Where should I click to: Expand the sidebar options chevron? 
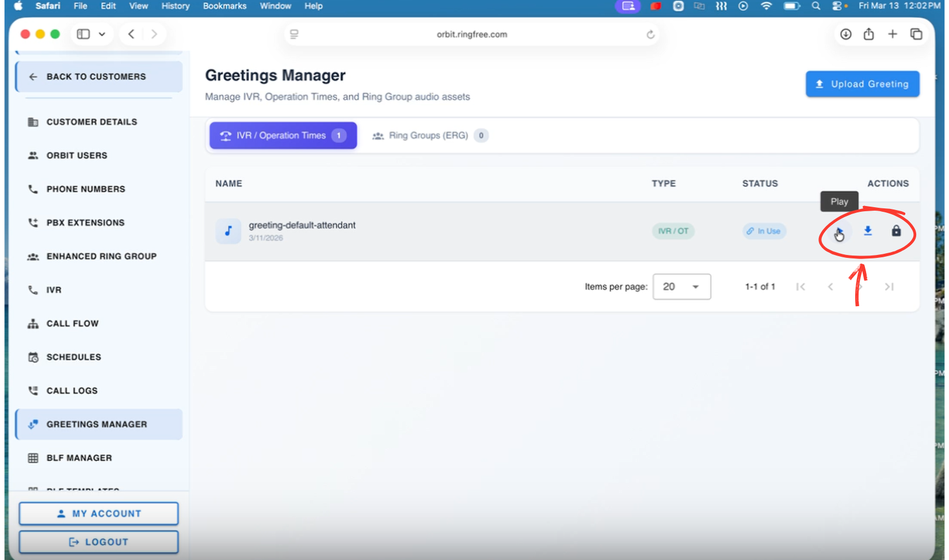tap(102, 35)
